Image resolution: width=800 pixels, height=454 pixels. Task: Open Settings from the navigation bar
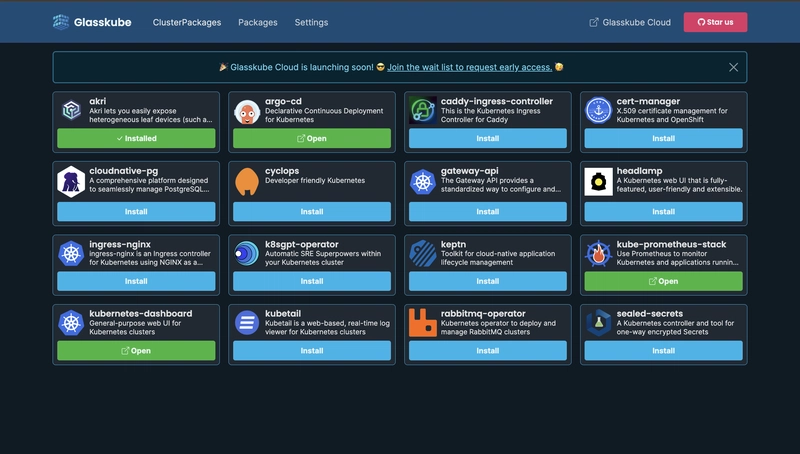[311, 22]
